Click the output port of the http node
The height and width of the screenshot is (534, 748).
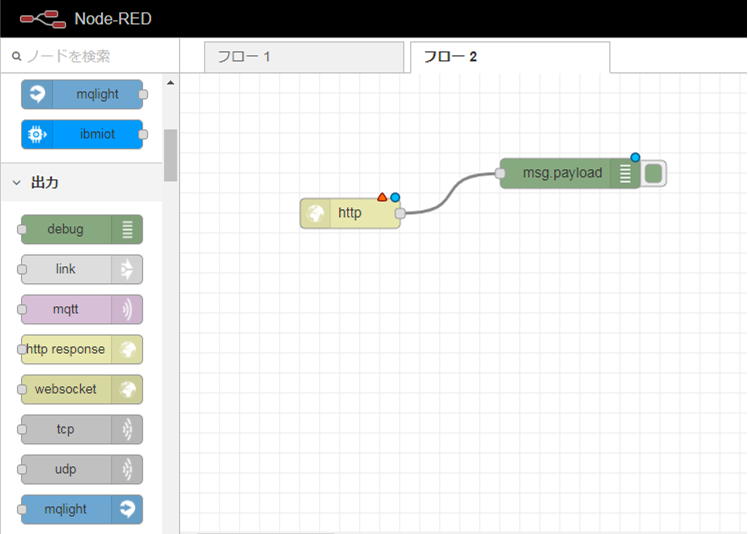(x=400, y=213)
